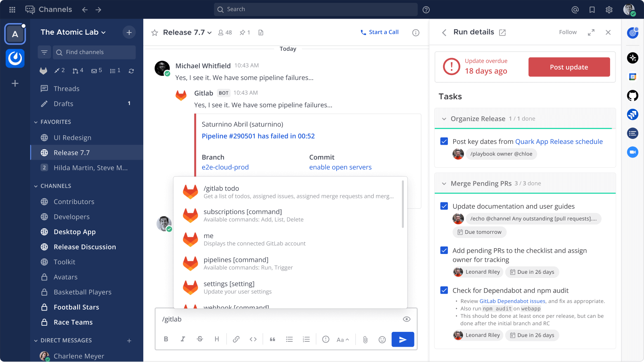Insert a link using toolbar icon
The width and height of the screenshot is (644, 362).
[x=236, y=339]
